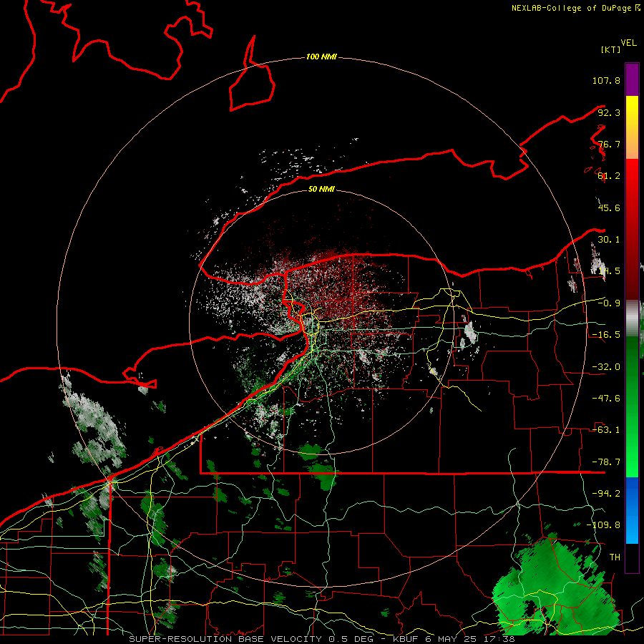This screenshot has width=644, height=644.
Task: Click the [KT] units label
Action: click(x=610, y=49)
